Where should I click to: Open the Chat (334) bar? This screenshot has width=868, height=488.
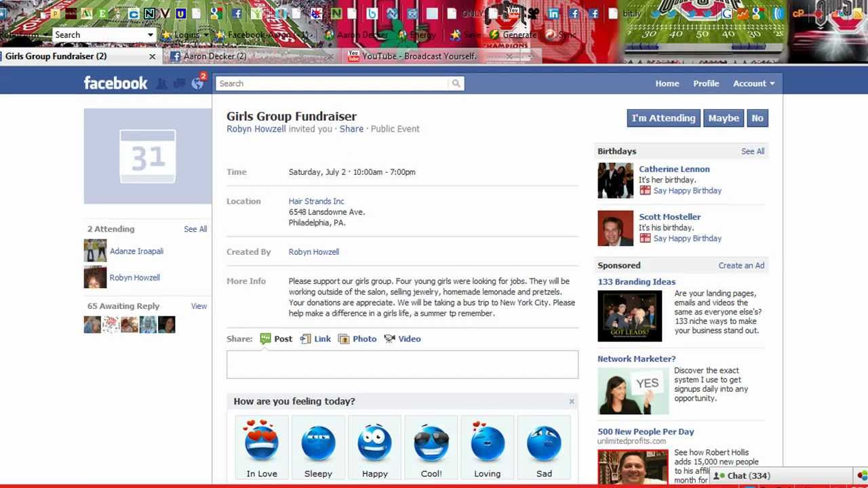(x=780, y=476)
